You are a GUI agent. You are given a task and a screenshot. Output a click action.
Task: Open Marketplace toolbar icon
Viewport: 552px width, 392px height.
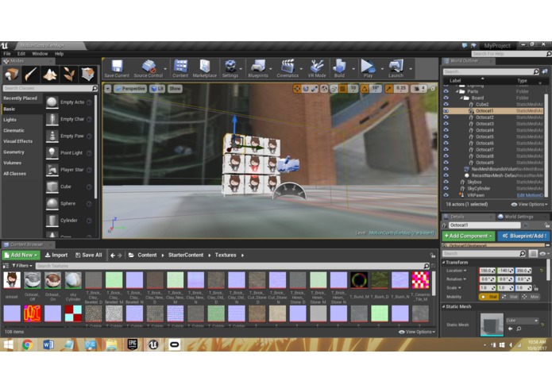(205, 68)
